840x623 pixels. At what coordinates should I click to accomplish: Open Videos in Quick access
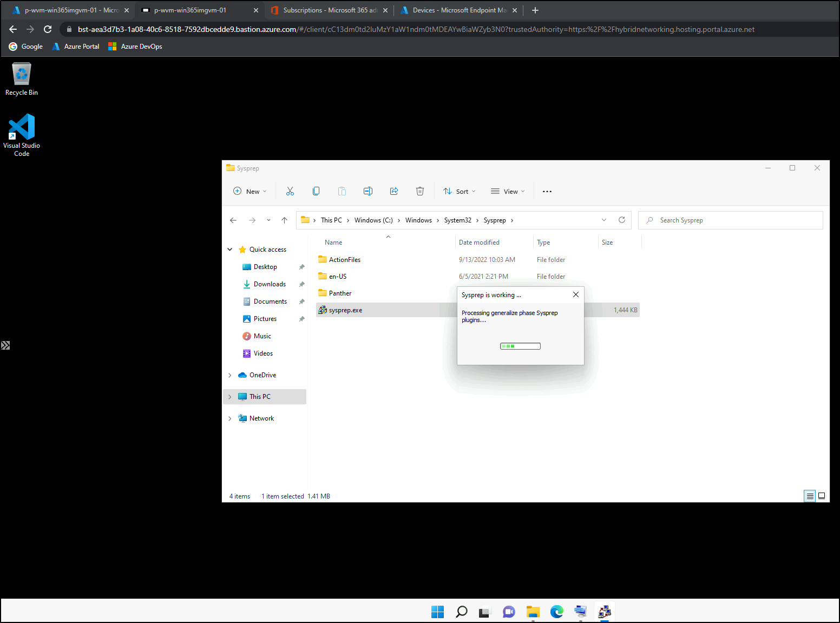(263, 353)
